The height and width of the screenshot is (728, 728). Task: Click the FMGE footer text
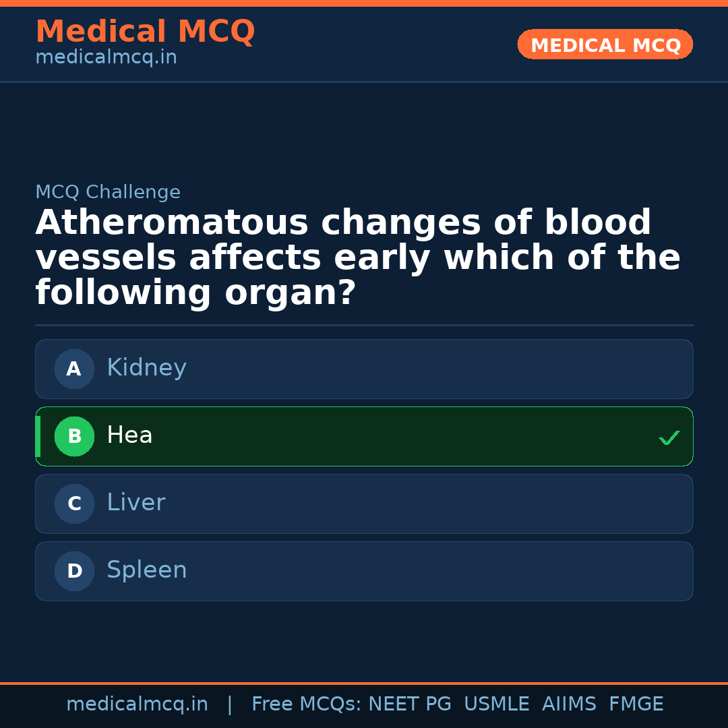(636, 704)
